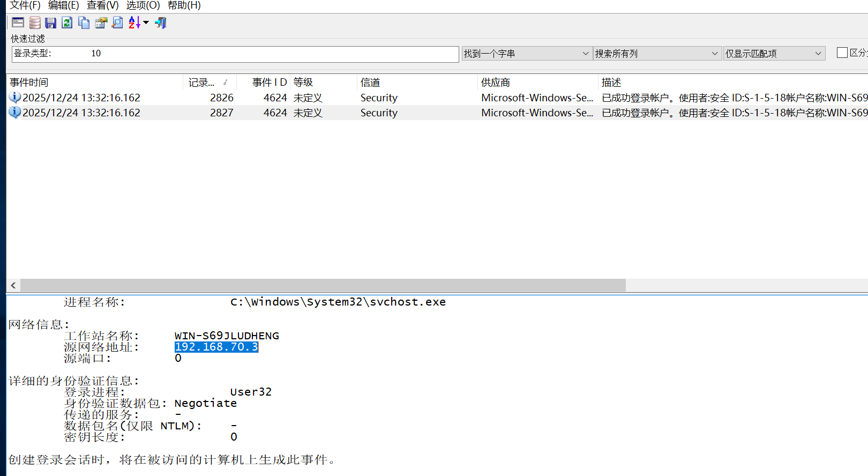Open the advanced options window icon
This screenshot has width=868, height=476.
click(x=18, y=23)
